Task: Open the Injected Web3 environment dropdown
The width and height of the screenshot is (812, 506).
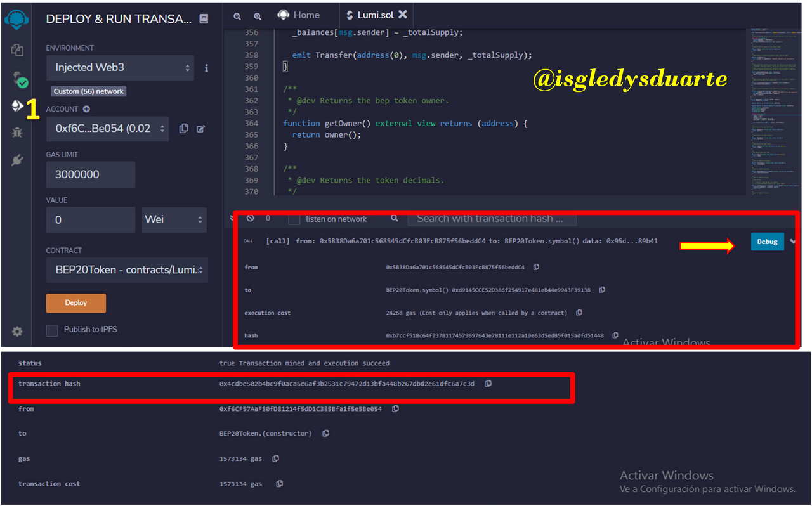Action: tap(120, 68)
